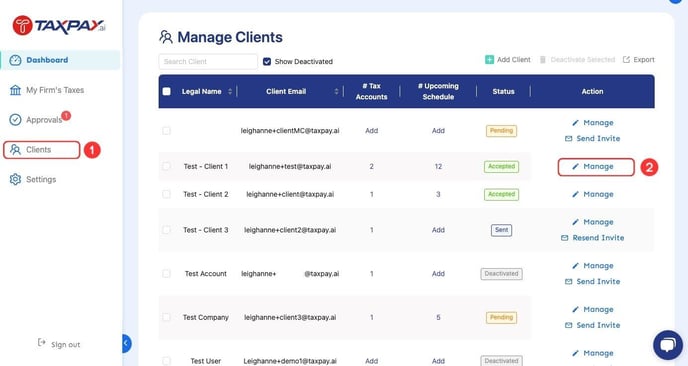This screenshot has width=688, height=366.
Task: Click envelope icon for leighanne+clientMC Send Invite
Action: [x=568, y=139]
